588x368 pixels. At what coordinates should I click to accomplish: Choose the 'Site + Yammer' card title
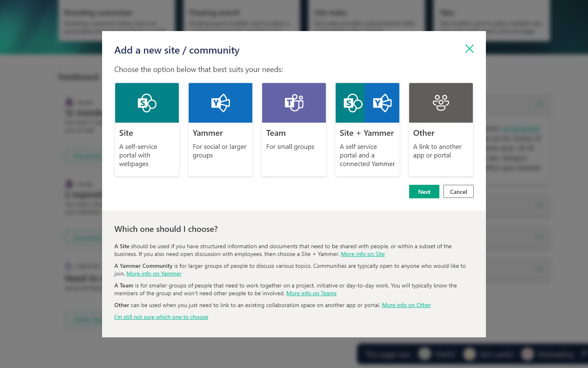[367, 133]
